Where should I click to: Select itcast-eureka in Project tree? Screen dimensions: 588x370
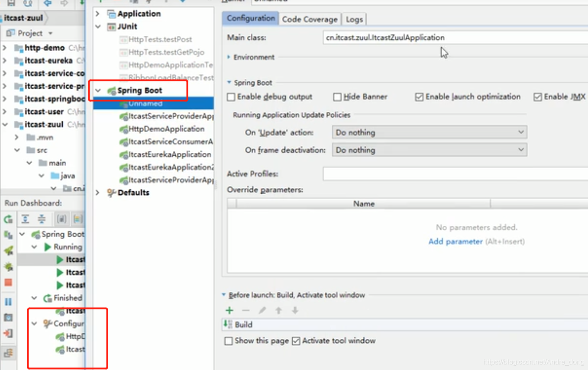48,61
